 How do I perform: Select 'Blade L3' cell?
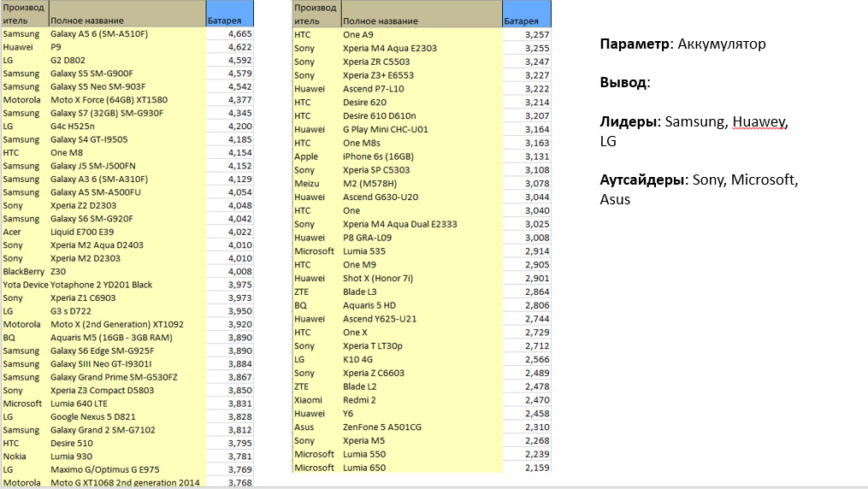point(422,292)
